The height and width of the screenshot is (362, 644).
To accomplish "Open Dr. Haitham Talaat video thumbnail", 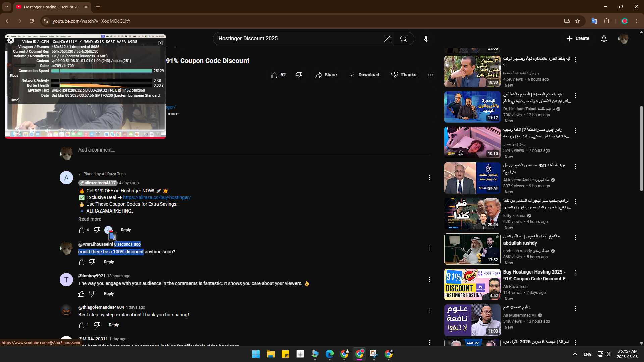I will pyautogui.click(x=472, y=107).
